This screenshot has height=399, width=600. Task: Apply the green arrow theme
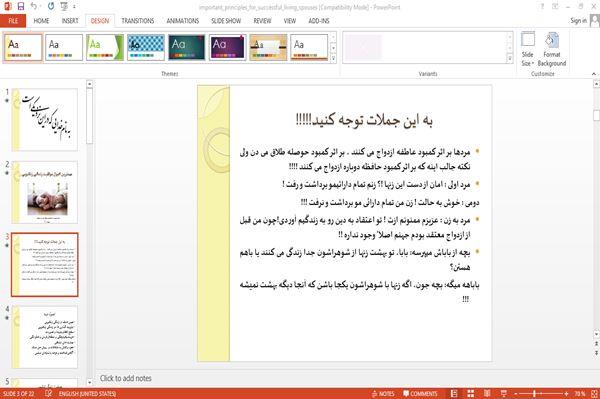[105, 47]
